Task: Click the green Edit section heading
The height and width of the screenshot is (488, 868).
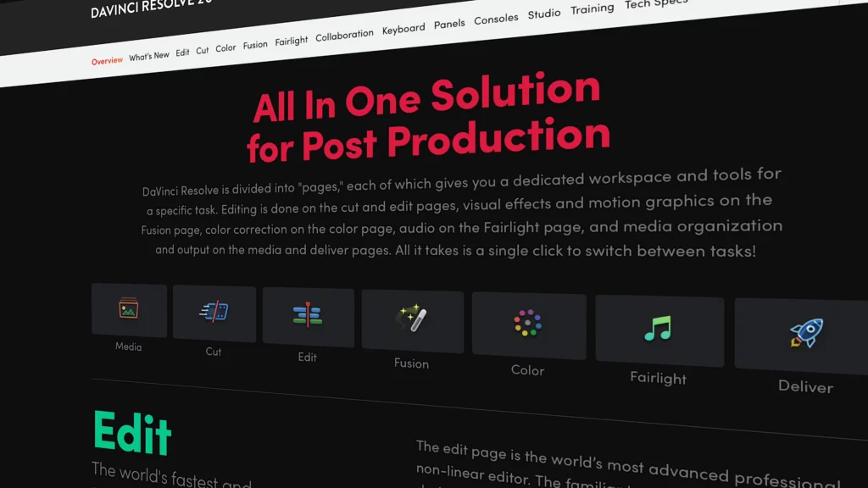Action: (x=132, y=433)
